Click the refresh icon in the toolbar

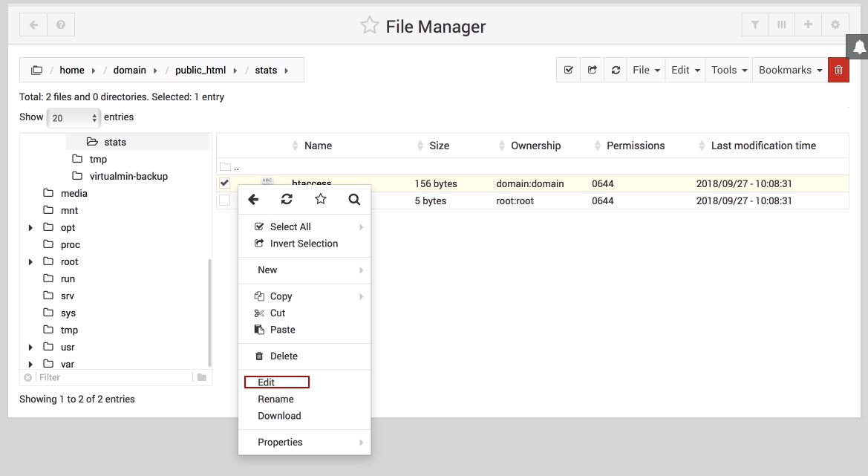coord(616,70)
